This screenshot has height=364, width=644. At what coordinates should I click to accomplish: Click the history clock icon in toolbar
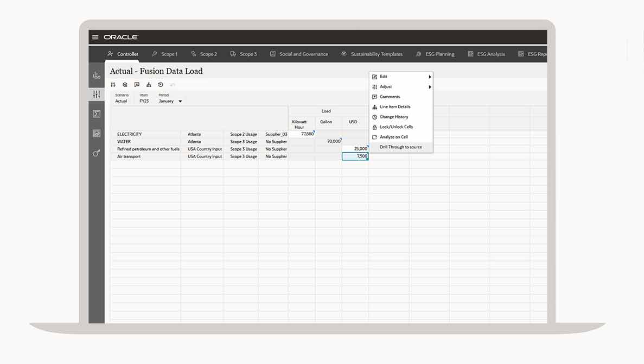[161, 85]
